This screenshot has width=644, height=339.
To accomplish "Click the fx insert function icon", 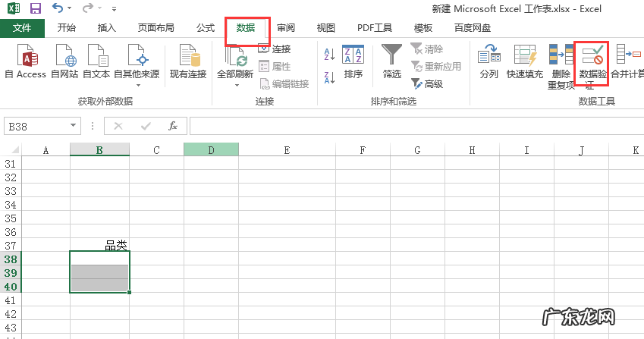I will pos(173,126).
